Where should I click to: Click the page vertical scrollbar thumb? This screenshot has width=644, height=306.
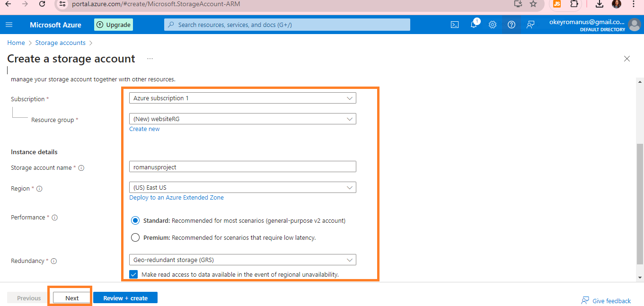[640, 204]
